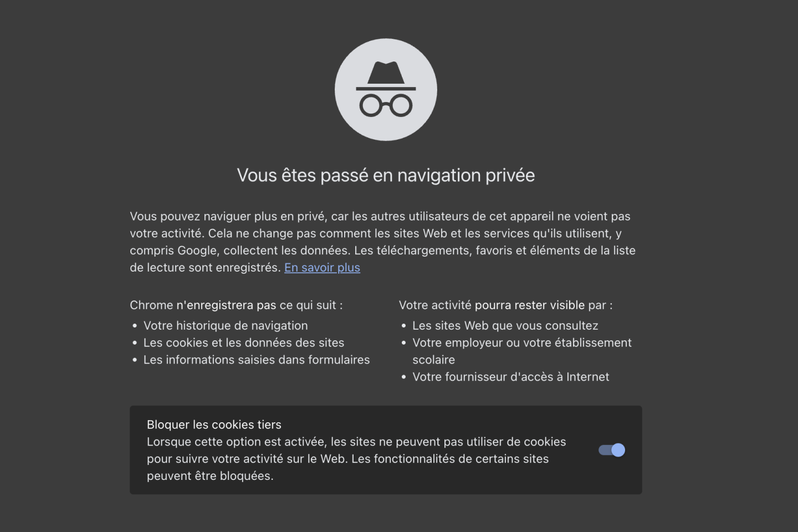
Task: Toggle the third-party cookies blocking switch
Action: 612,450
